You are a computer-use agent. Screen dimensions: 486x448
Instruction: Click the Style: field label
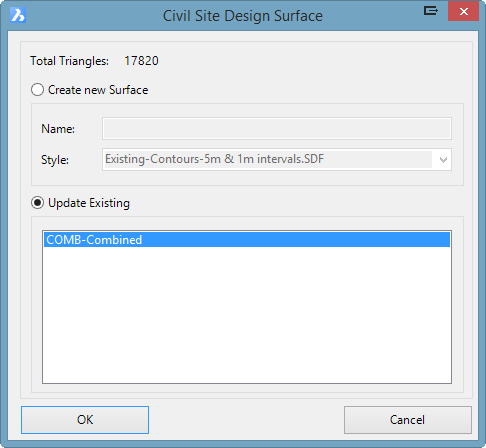(x=55, y=160)
